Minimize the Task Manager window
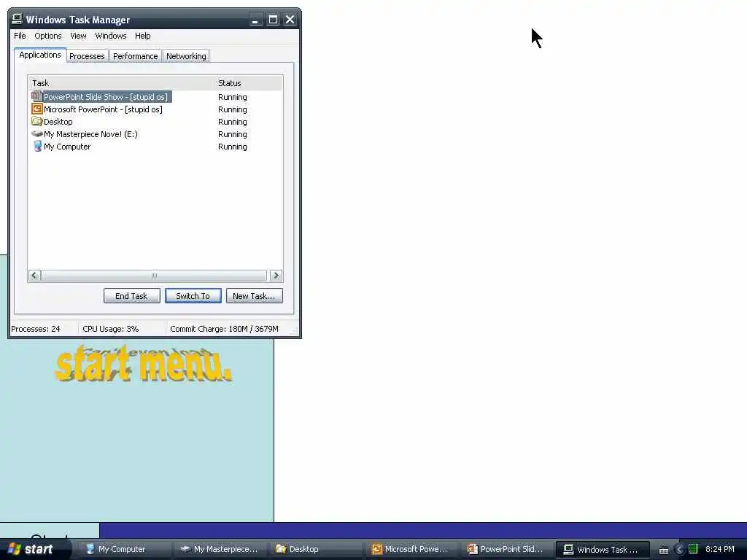The width and height of the screenshot is (747, 560). click(x=255, y=20)
